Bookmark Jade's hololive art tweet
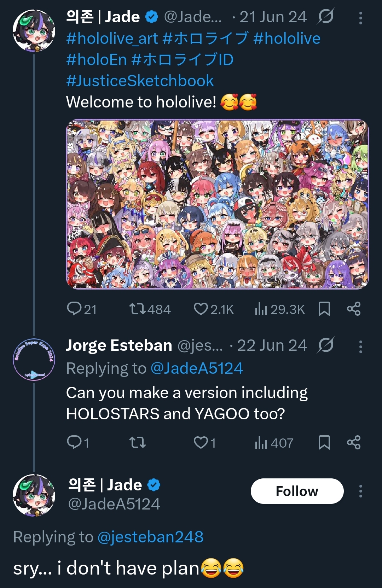This screenshot has height=588, width=382. (x=324, y=309)
